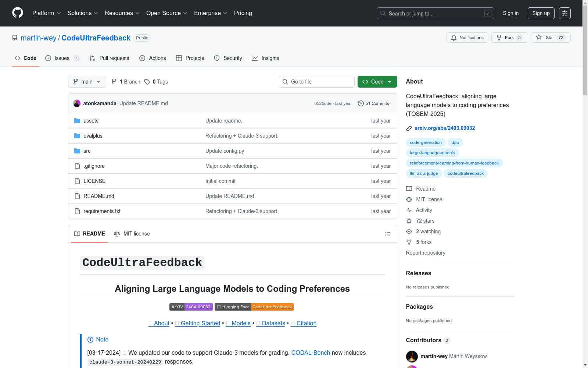
Task: Click the llm-as-a-judge topic tag
Action: click(x=424, y=173)
